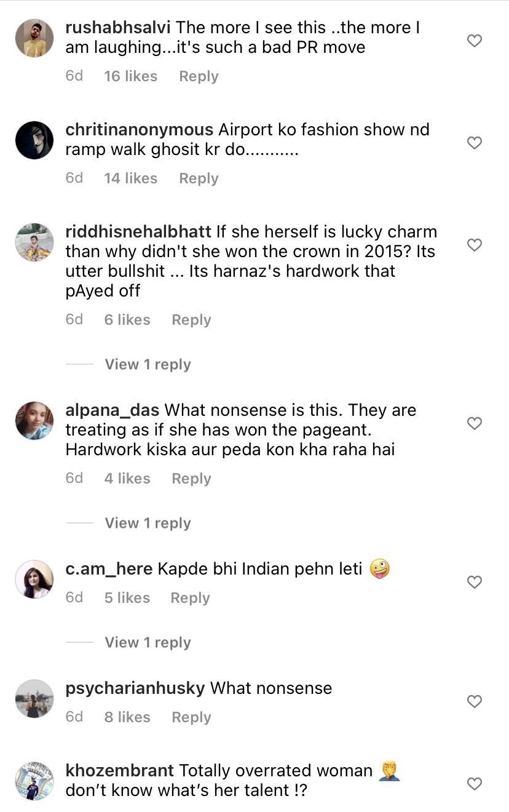
Task: Reply to chritinanonymous's comment
Action: point(199,178)
